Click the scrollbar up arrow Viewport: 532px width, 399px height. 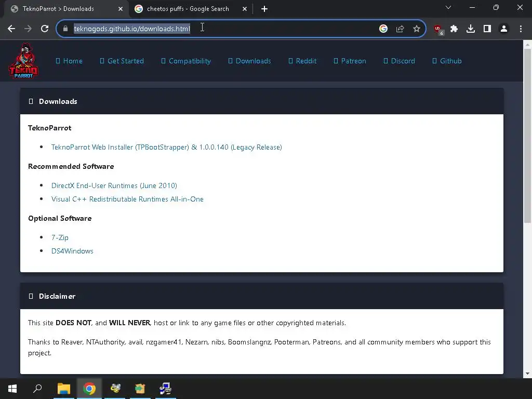[527, 44]
